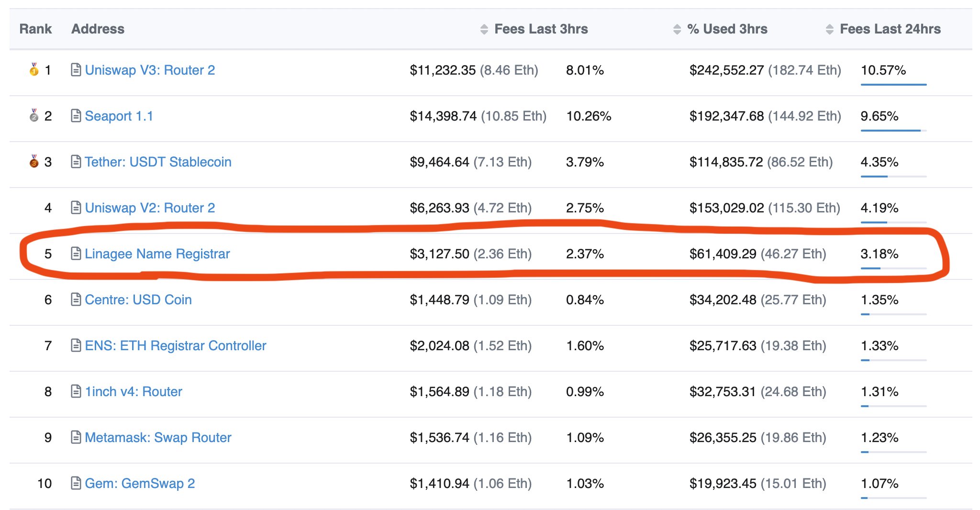Click contract icon beside Seaport 1.1
Viewport: 980px width, 510px height.
pyautogui.click(x=76, y=116)
